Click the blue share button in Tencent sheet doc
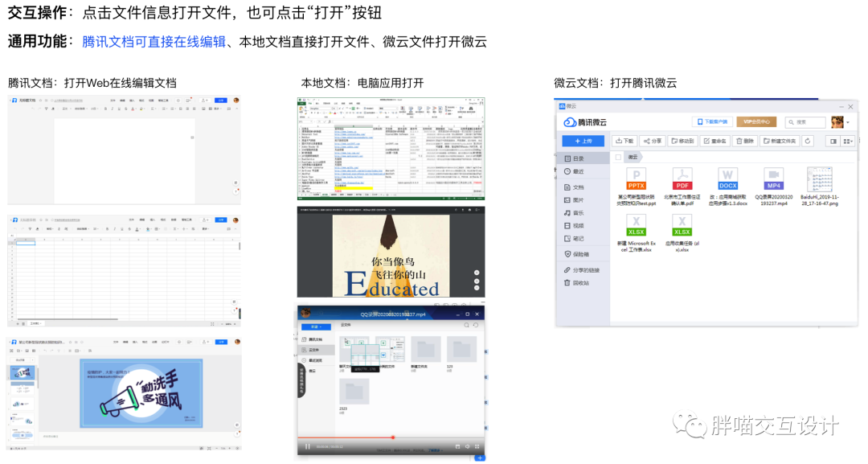 (221, 220)
